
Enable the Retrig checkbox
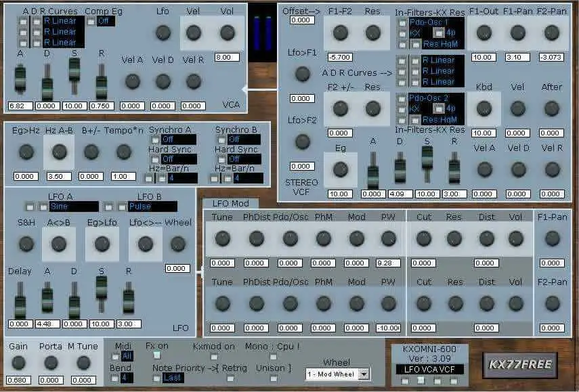point(230,378)
